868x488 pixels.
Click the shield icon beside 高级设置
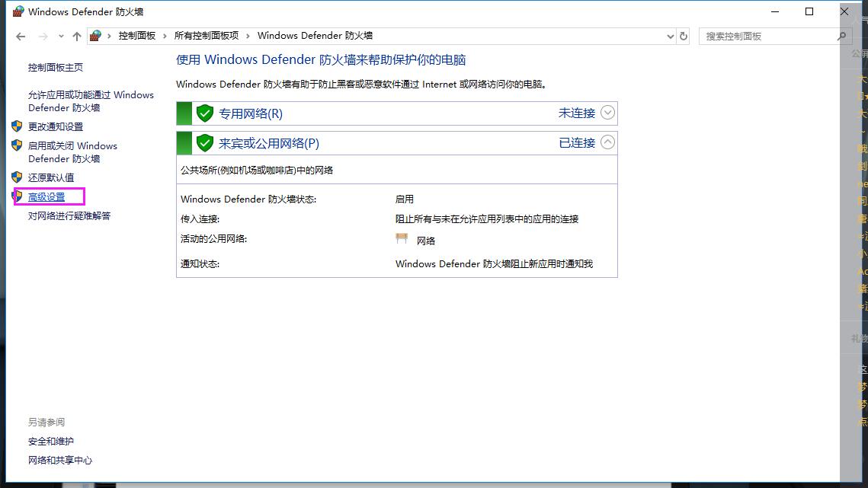coord(18,196)
